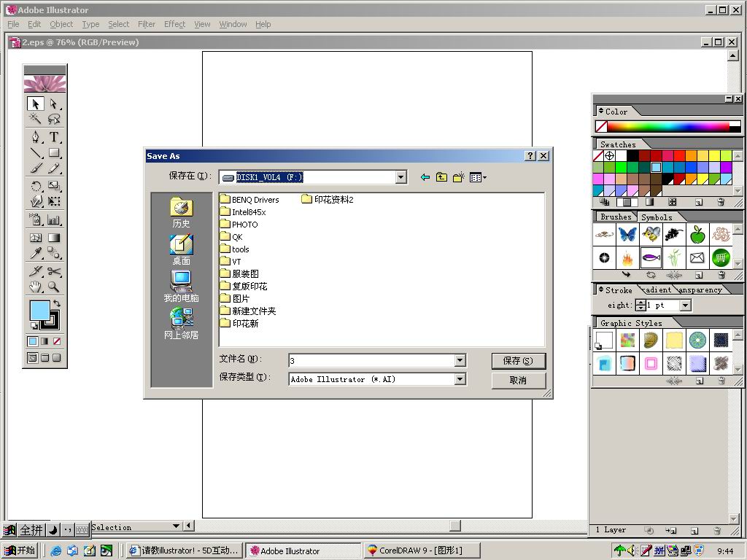747x560 pixels.
Task: Select the Pen tool
Action: click(36, 137)
